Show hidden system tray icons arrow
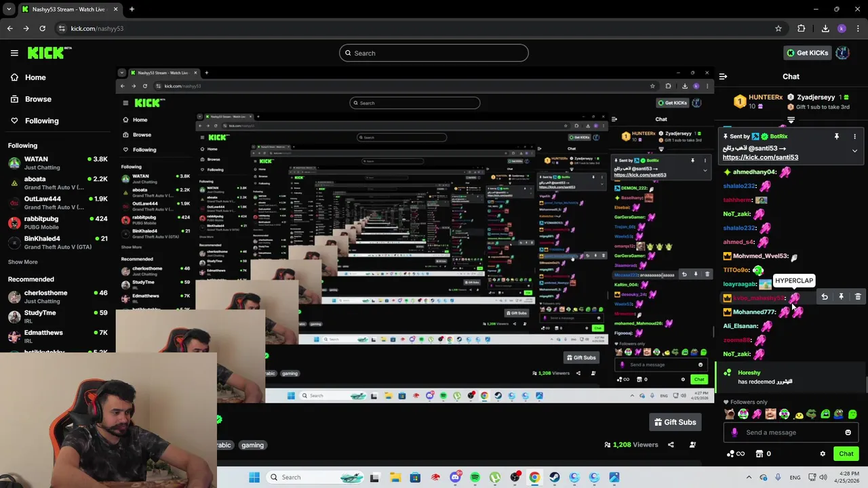The height and width of the screenshot is (488, 868). [749, 477]
